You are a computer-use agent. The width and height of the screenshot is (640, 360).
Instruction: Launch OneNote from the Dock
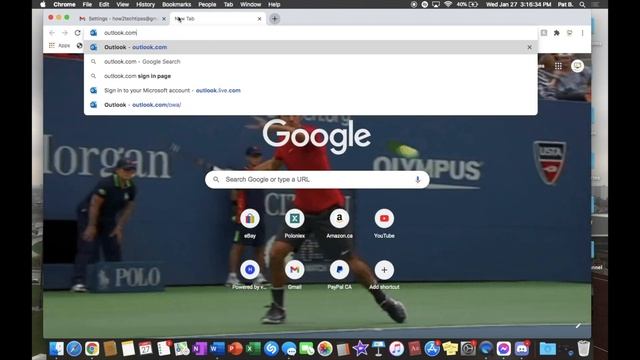(199, 349)
